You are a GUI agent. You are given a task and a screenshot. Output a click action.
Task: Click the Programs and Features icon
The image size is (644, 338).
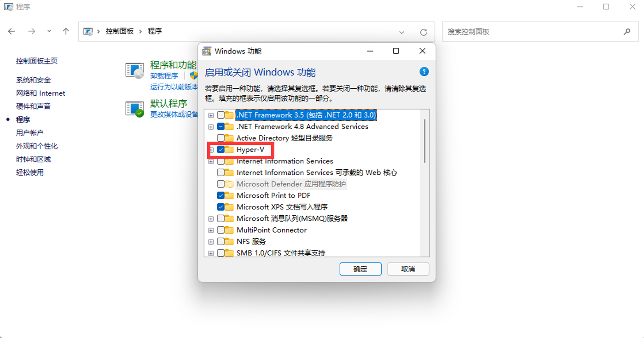pos(135,70)
